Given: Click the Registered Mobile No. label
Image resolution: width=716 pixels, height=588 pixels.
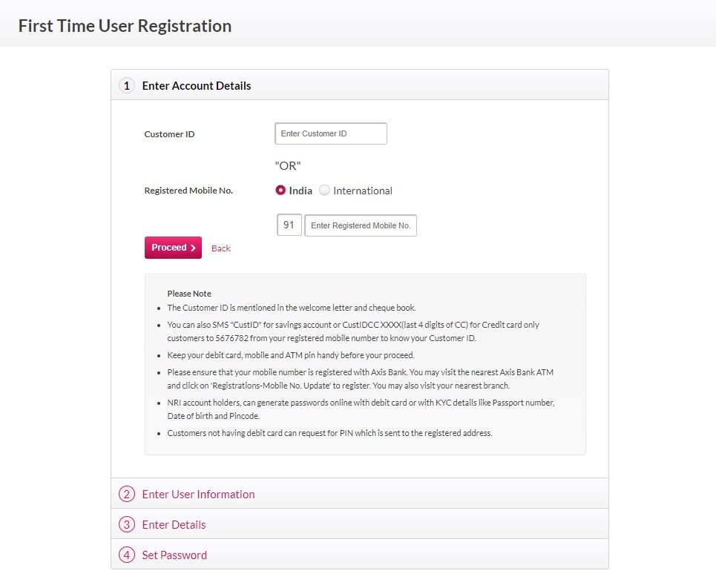Looking at the screenshot, I should click(188, 191).
